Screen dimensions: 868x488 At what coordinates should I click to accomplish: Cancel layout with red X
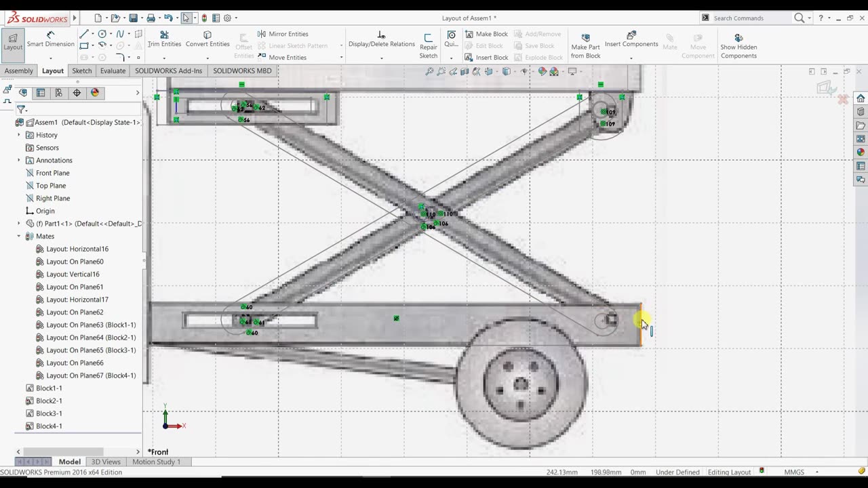(x=843, y=100)
